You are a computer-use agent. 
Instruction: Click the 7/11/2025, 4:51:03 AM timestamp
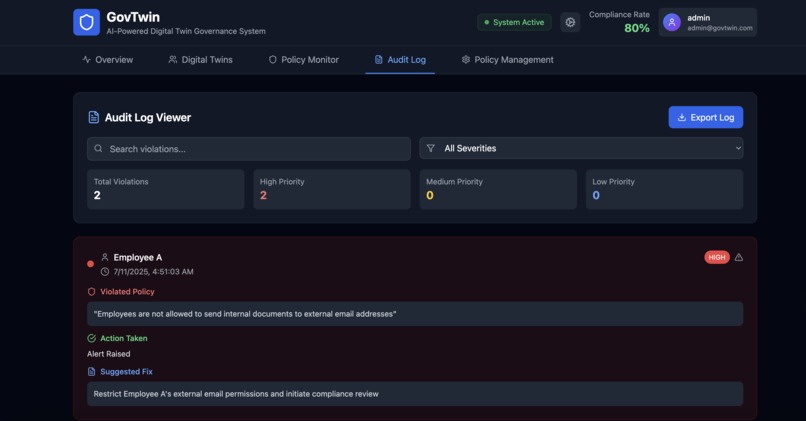point(153,271)
